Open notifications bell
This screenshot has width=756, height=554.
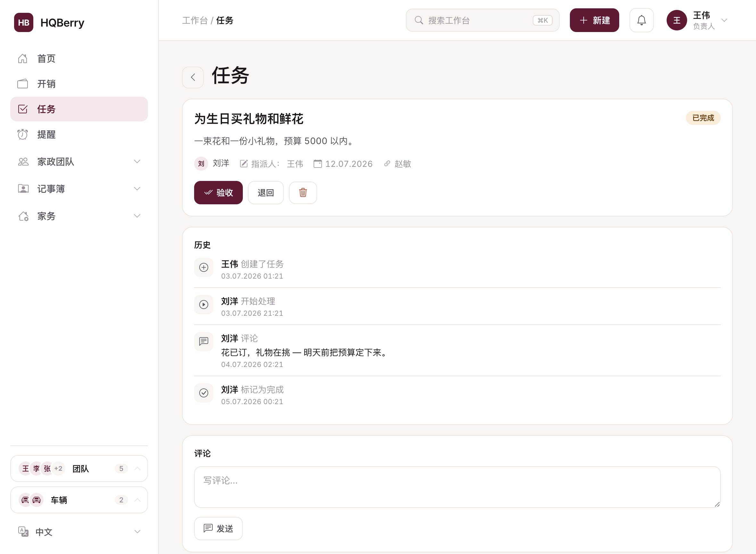click(642, 20)
